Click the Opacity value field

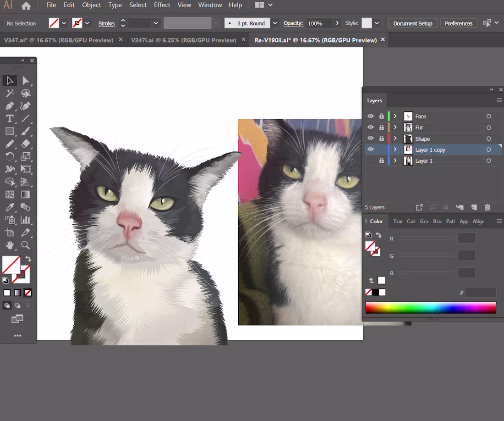[319, 23]
